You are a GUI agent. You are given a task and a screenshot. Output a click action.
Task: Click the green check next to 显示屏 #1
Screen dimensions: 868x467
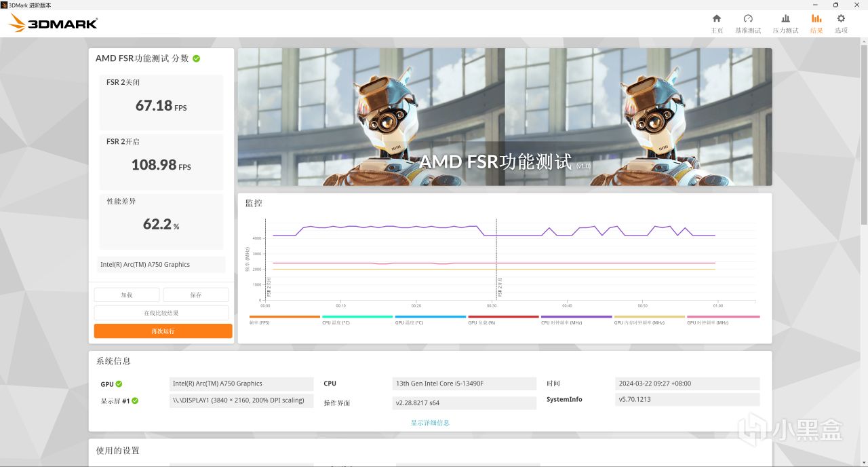135,400
